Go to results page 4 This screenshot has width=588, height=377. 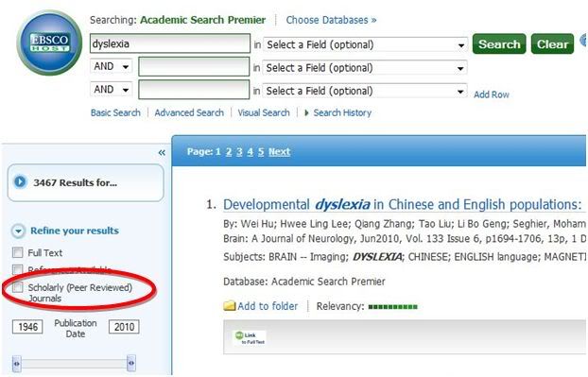tap(251, 152)
